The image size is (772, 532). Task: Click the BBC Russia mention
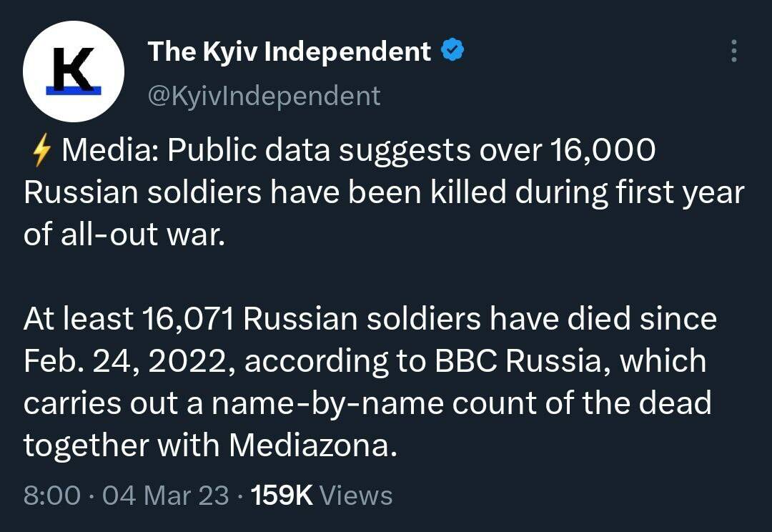point(518,361)
